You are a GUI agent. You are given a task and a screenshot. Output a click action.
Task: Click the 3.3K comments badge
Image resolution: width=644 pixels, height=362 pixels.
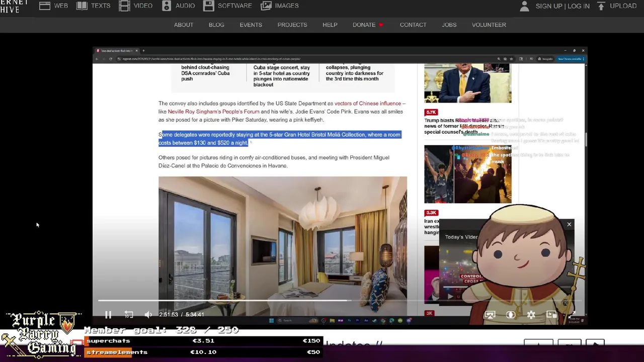431,213
